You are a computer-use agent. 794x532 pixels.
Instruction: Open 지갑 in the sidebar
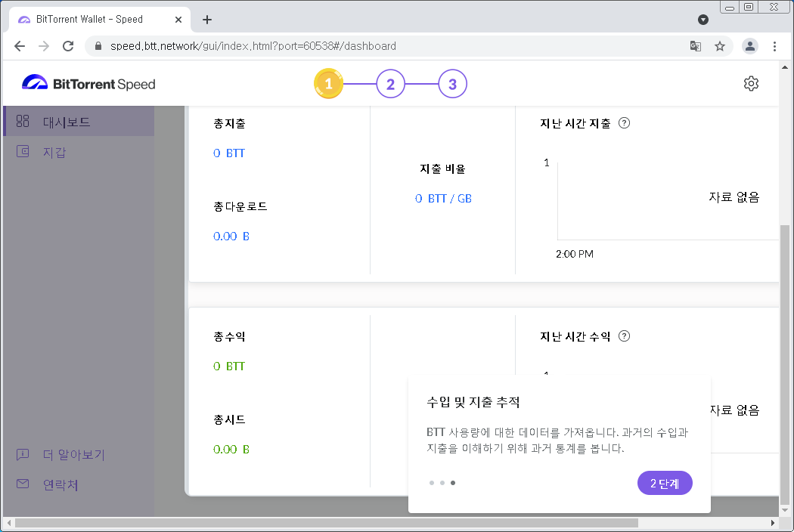tap(79, 152)
